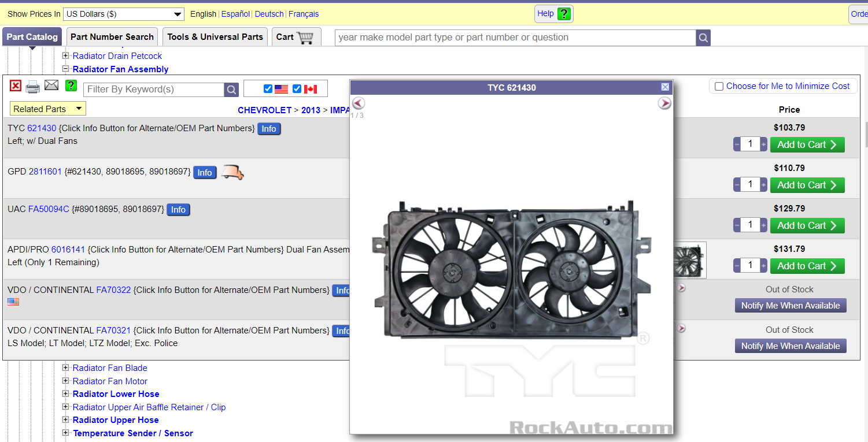Switch to the Part Catalog tab
Viewport: 868px width, 442px height.
[x=32, y=37]
